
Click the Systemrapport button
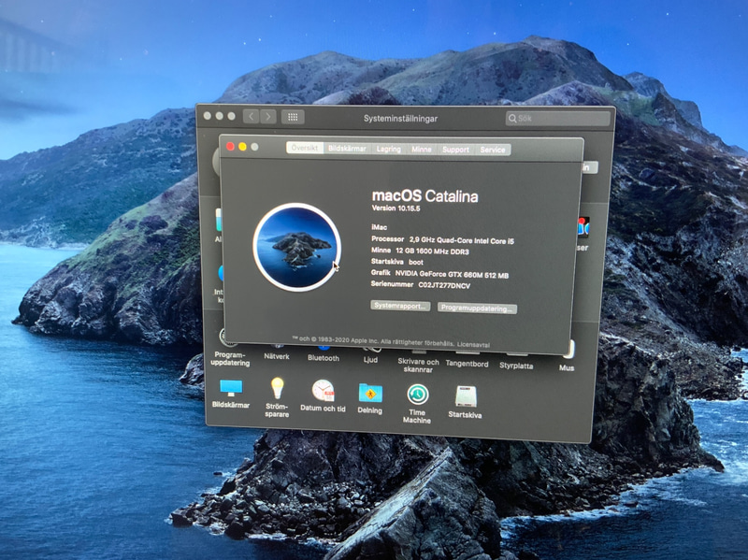(400, 306)
